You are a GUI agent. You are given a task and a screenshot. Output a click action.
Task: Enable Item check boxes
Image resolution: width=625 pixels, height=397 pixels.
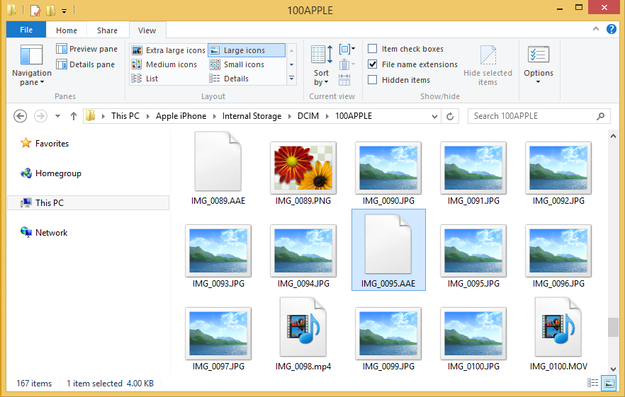372,49
